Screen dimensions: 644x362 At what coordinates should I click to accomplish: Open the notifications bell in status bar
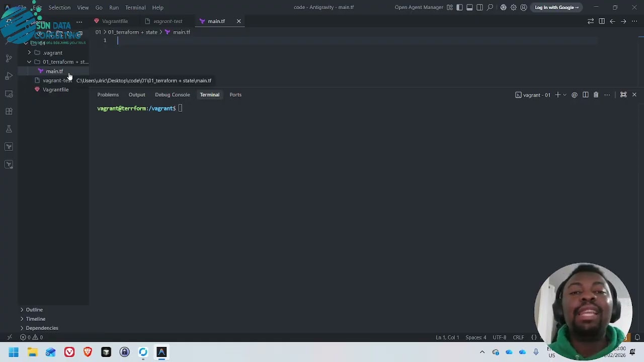(x=637, y=337)
